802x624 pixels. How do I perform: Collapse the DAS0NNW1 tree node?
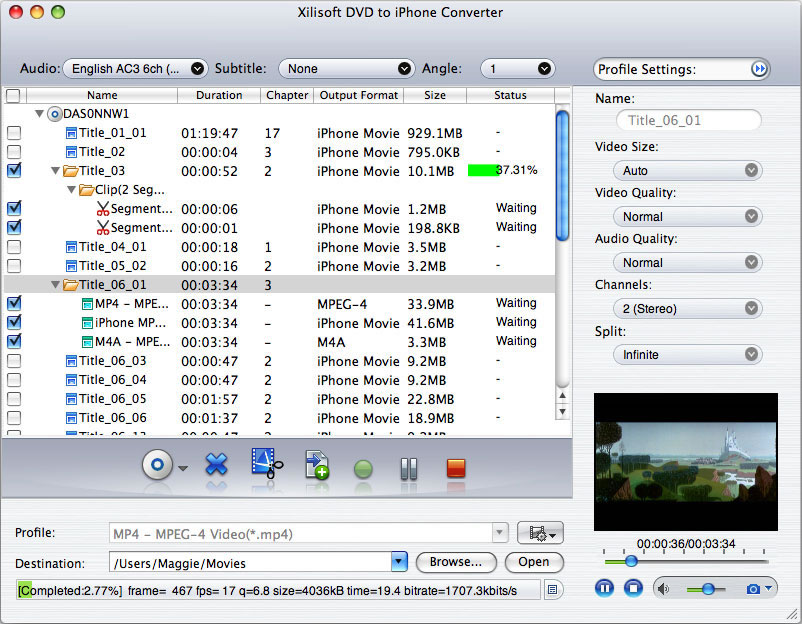pos(40,114)
